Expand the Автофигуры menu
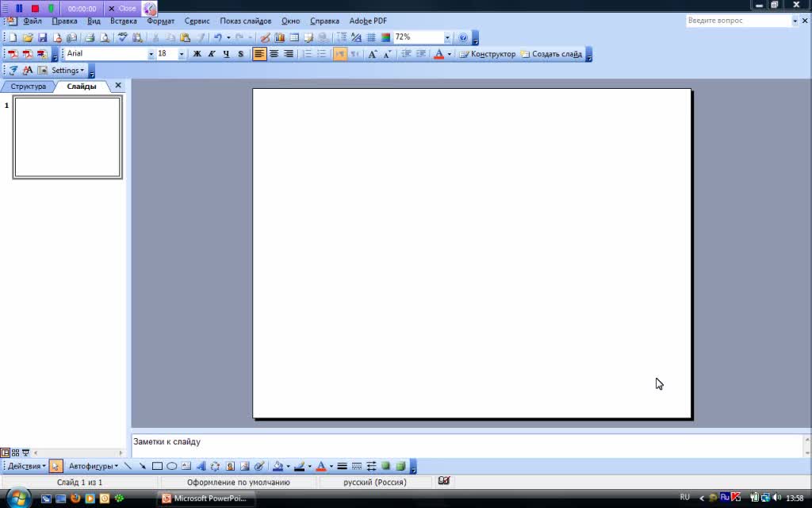The image size is (812, 508). click(x=93, y=467)
